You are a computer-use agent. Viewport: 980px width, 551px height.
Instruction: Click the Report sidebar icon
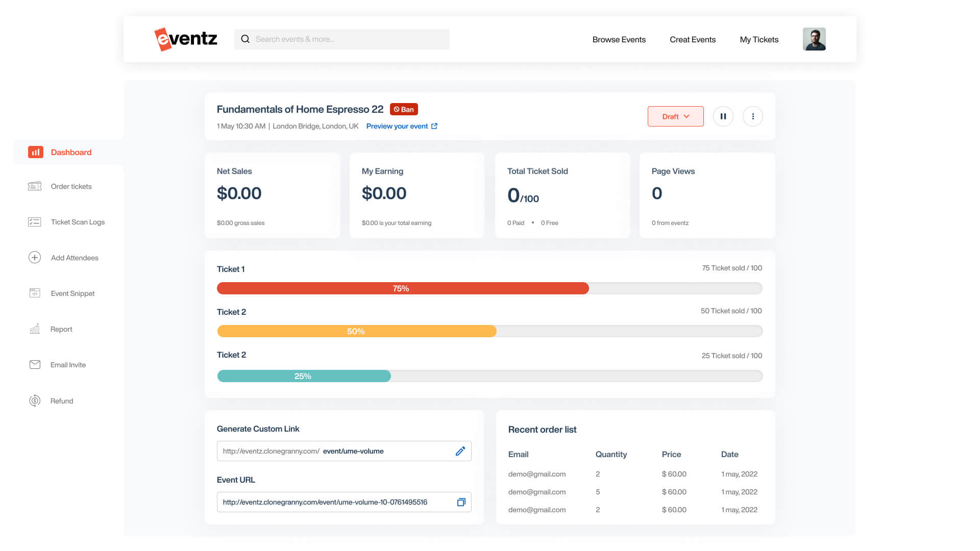(34, 329)
